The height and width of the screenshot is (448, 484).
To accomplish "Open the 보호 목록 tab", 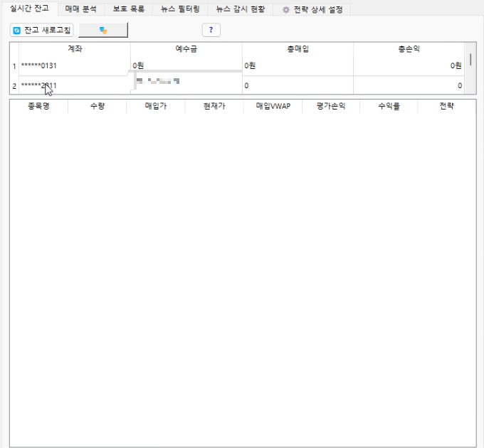I will pos(128,9).
